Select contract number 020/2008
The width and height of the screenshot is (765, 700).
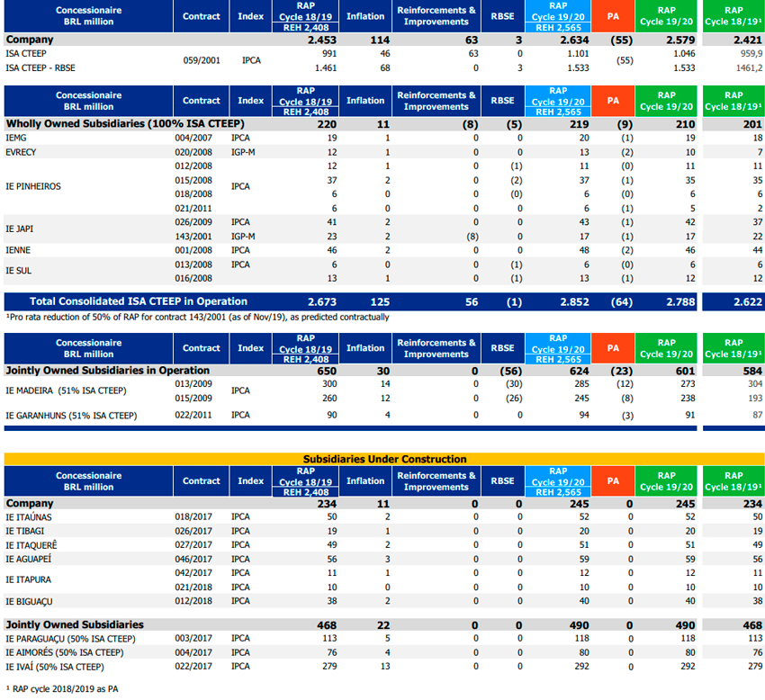[193, 152]
